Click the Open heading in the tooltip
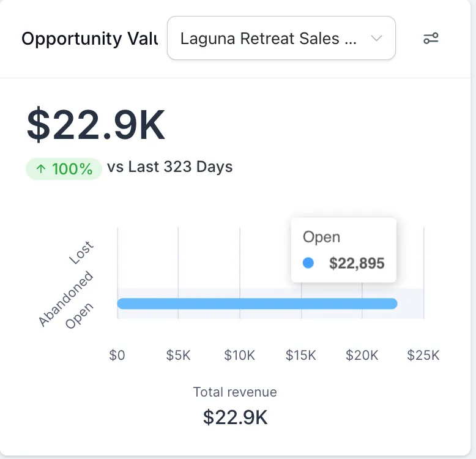The height and width of the screenshot is (459, 476). pos(321,237)
